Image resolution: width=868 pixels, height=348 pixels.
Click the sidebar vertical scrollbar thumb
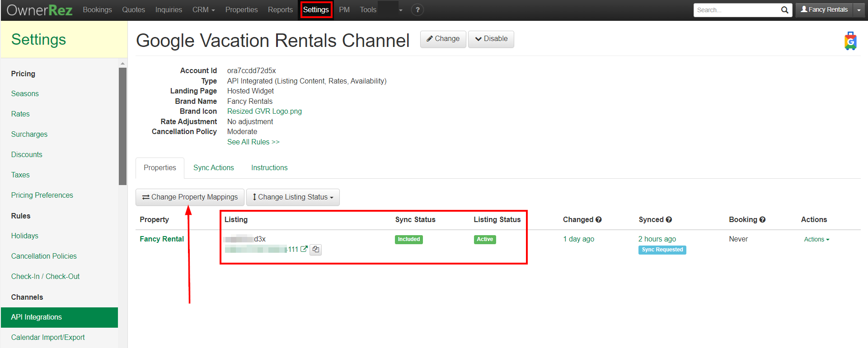(122, 126)
